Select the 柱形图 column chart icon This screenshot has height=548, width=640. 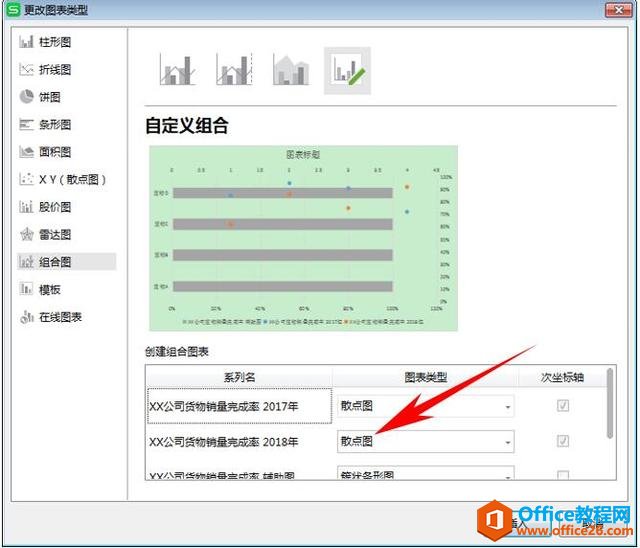tap(26, 42)
